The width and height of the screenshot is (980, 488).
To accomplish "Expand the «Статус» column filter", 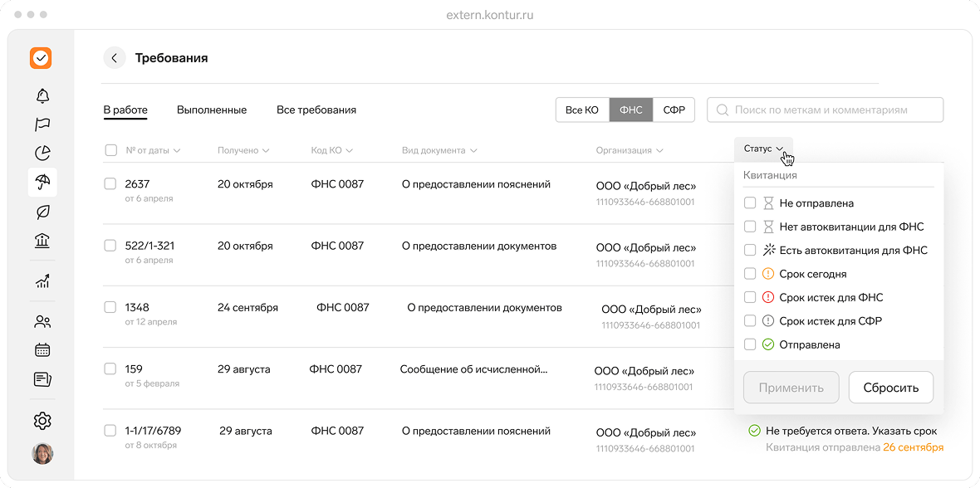I will [763, 149].
